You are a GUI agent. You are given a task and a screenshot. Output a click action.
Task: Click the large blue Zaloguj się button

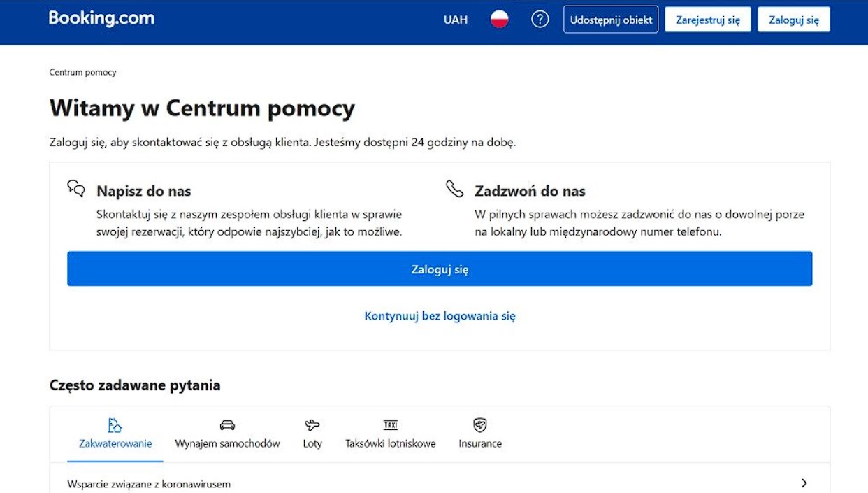pyautogui.click(x=440, y=269)
